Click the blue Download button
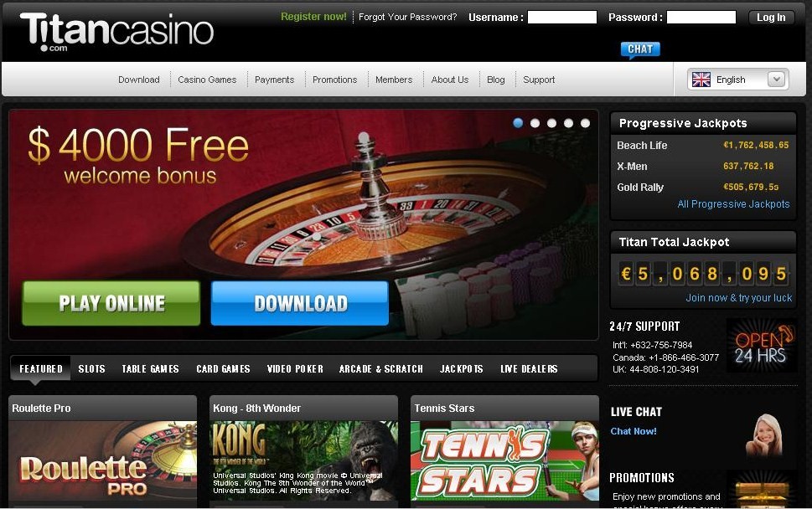The image size is (812, 509). (x=300, y=303)
